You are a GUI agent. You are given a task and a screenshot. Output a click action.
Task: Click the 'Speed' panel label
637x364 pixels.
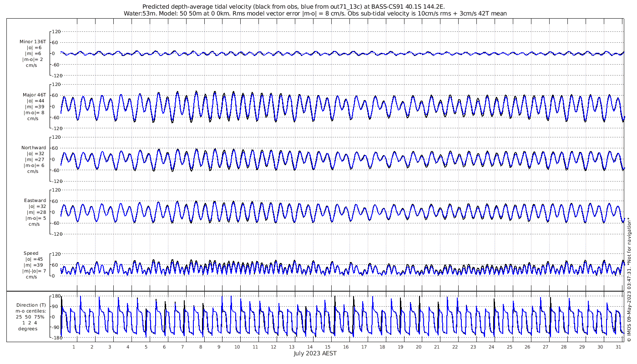click(x=31, y=253)
